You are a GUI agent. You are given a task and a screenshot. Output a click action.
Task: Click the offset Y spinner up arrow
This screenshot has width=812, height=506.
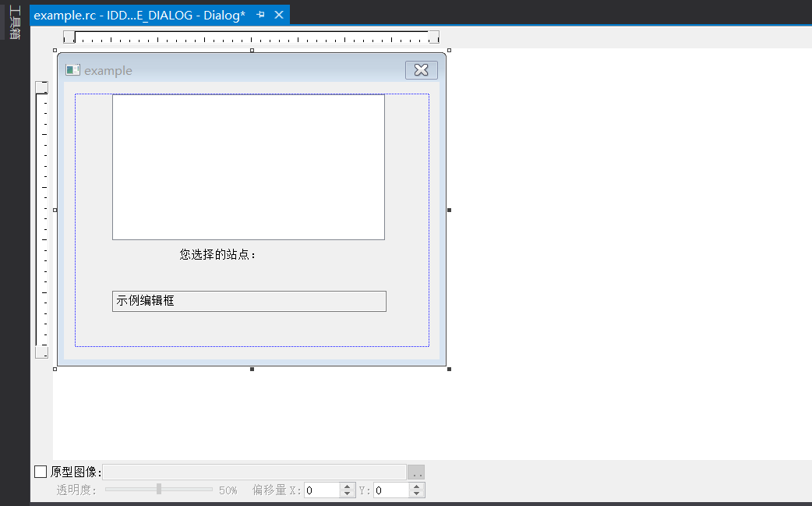(418, 486)
